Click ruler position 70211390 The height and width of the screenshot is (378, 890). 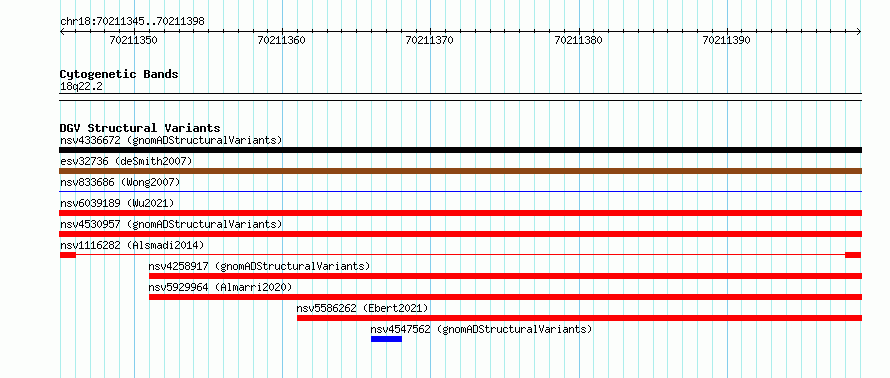coord(727,40)
